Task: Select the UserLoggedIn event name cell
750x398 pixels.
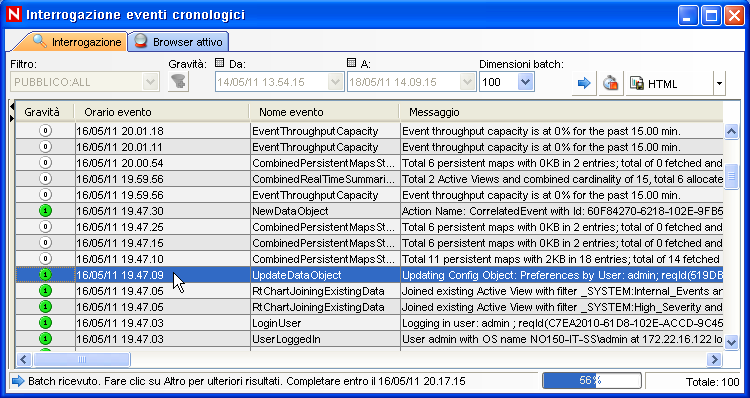Action: tap(325, 339)
